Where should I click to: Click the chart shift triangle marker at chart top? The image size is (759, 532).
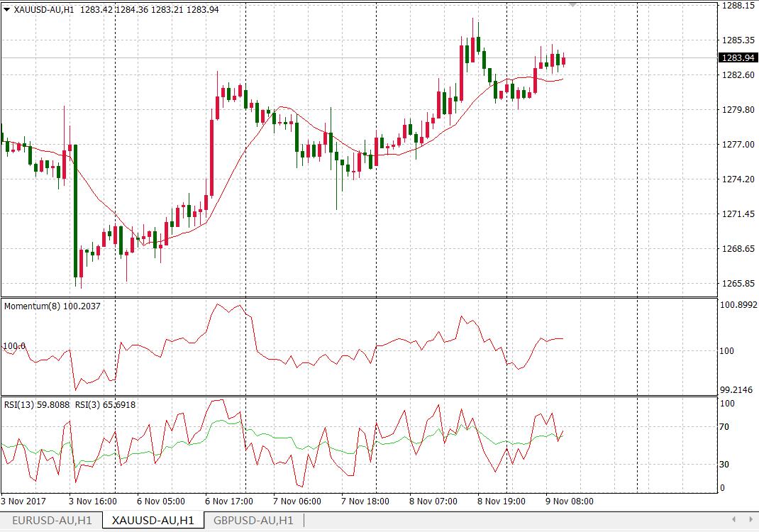573,5
